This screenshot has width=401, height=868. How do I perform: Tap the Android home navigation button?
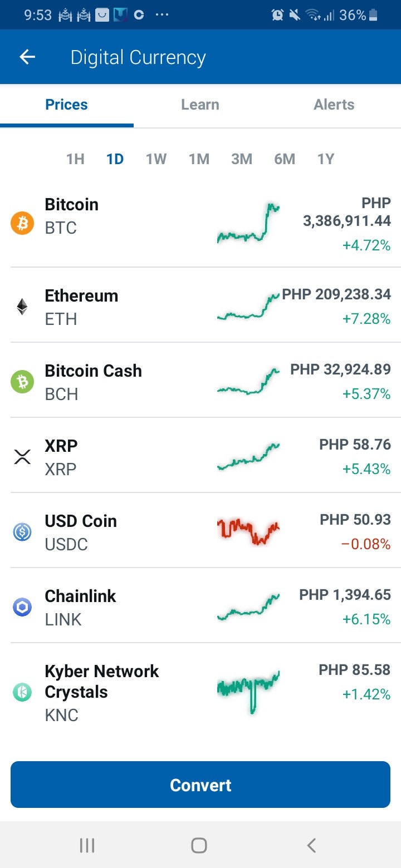[199, 845]
